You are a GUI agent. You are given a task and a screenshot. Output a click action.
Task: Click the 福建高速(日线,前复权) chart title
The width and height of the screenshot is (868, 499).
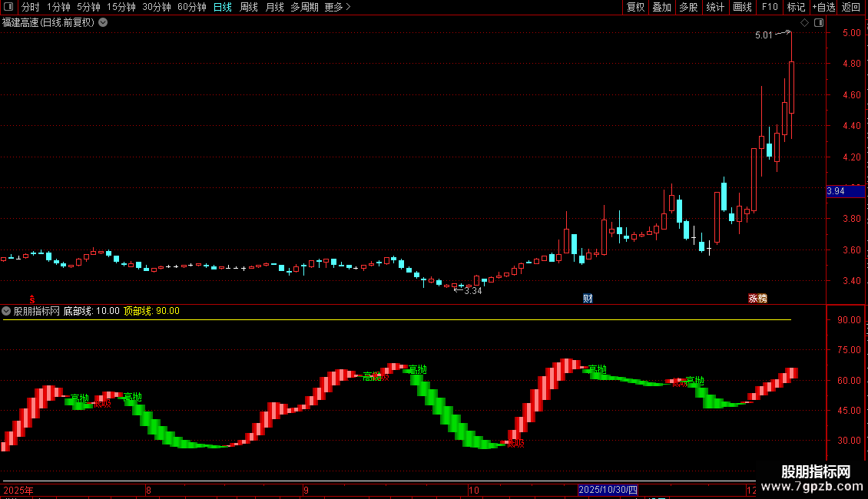[48, 23]
